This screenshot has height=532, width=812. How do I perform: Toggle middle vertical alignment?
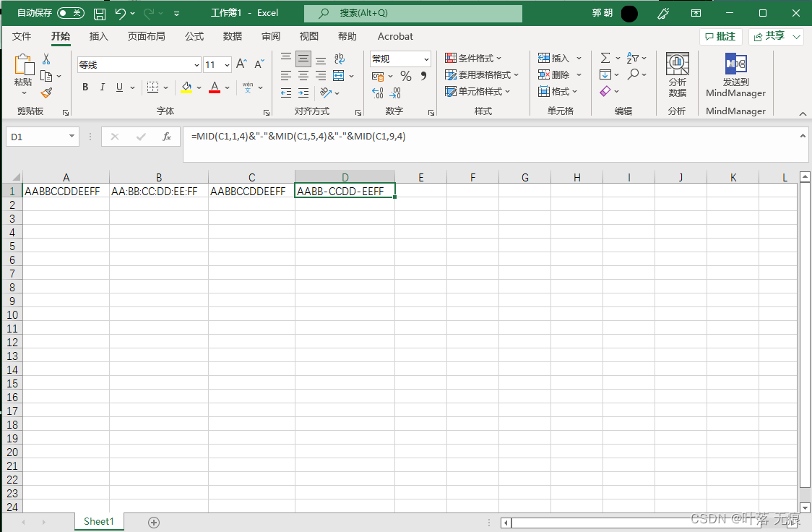(x=303, y=59)
